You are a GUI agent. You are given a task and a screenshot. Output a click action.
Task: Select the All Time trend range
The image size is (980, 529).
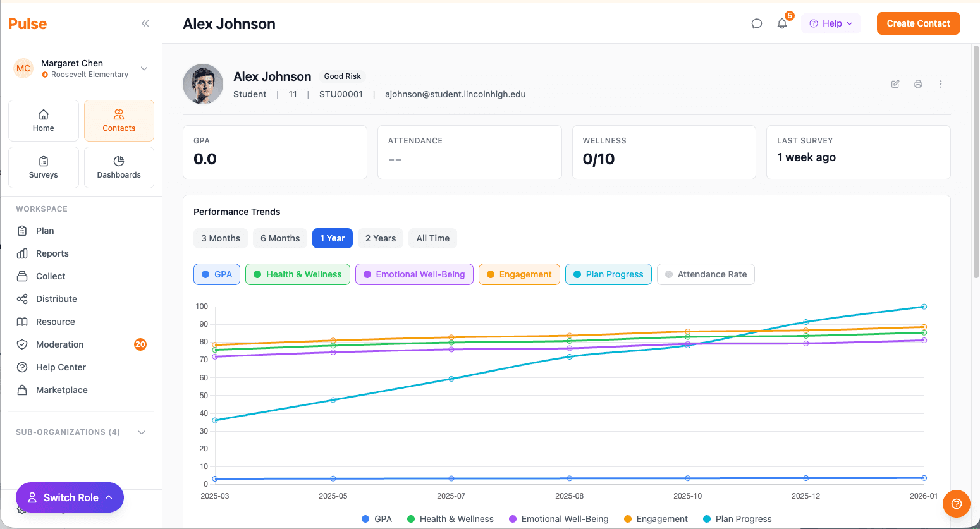click(x=432, y=238)
